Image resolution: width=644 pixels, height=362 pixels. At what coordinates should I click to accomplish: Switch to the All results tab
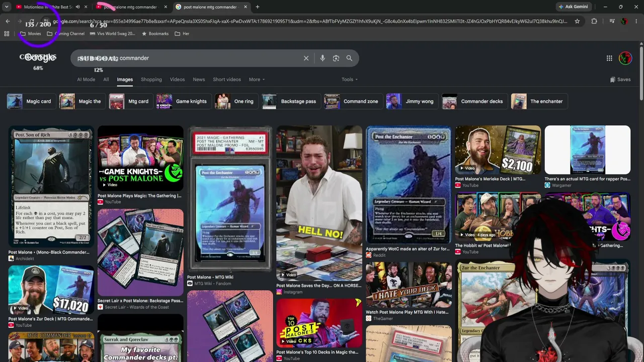(x=106, y=79)
